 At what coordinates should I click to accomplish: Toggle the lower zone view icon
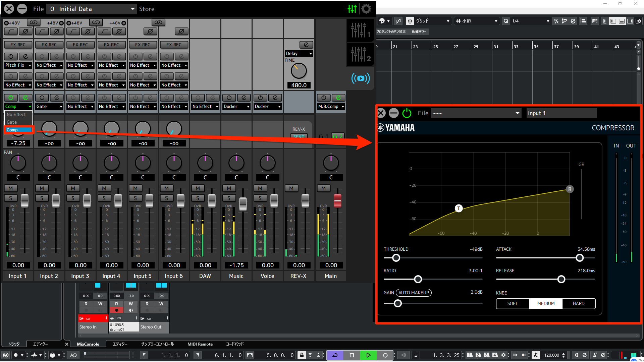(x=622, y=21)
